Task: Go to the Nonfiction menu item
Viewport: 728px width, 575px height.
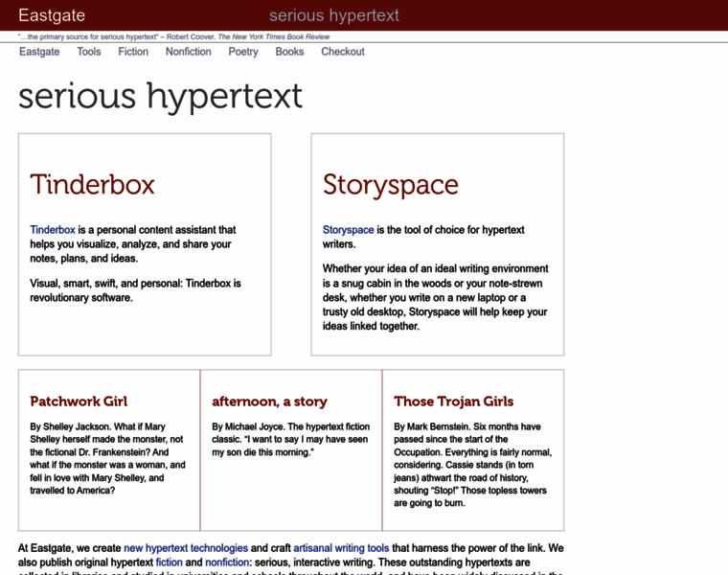Action: 189,52
